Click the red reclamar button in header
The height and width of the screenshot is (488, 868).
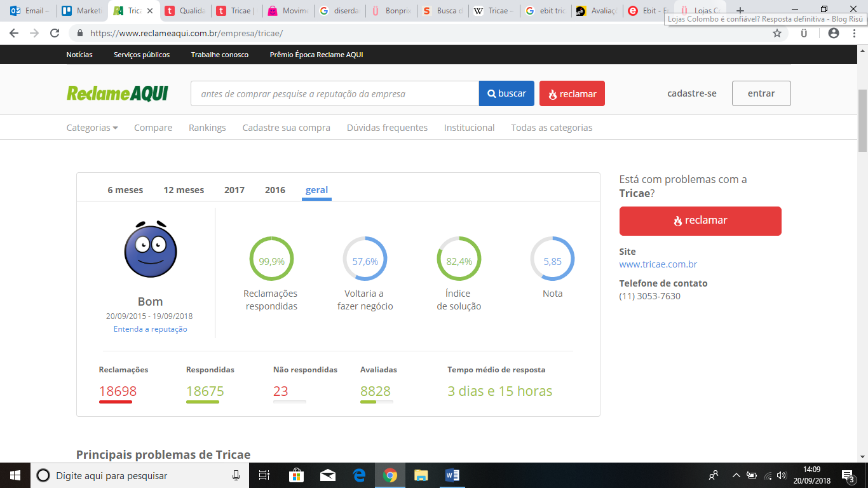(x=572, y=93)
